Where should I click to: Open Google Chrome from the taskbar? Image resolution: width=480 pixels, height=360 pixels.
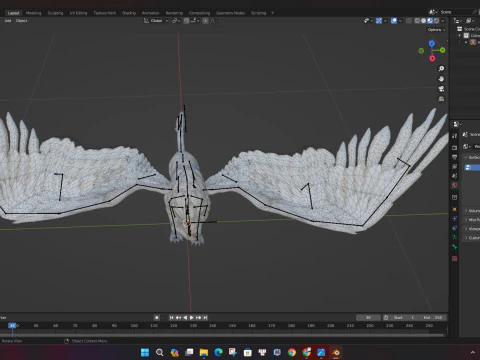[292, 352]
